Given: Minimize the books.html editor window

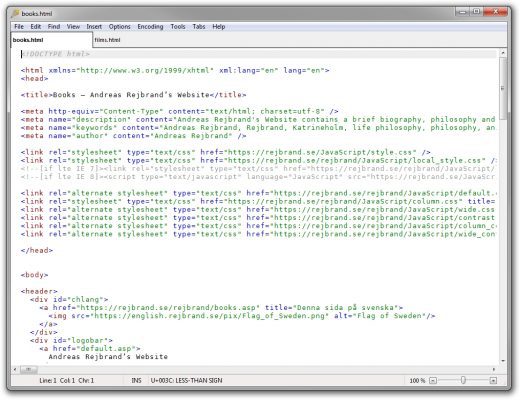Looking at the screenshot, I should click(x=462, y=12).
